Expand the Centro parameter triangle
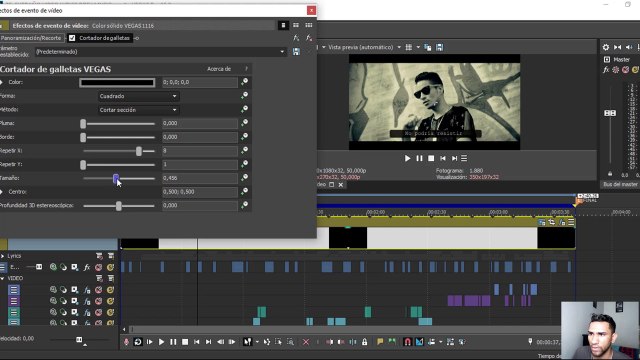This screenshot has height=360, width=640. 2,192
